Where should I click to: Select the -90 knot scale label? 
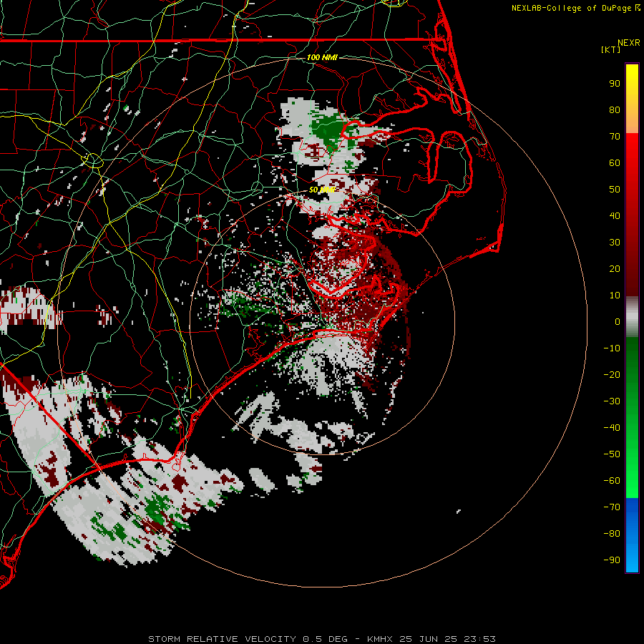612,560
